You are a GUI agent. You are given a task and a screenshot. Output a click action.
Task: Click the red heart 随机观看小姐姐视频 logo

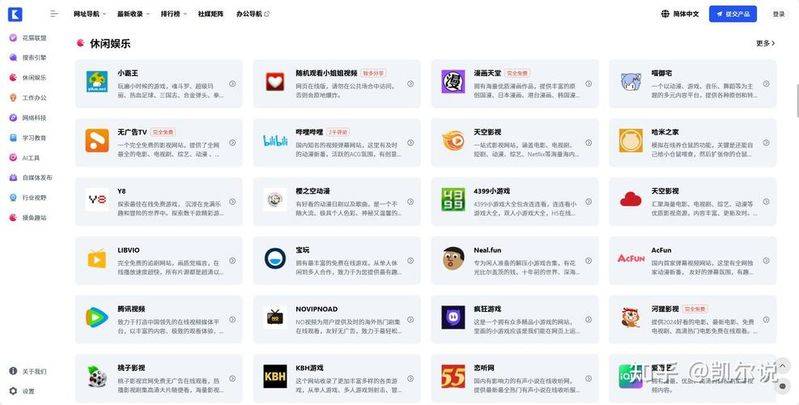click(275, 82)
